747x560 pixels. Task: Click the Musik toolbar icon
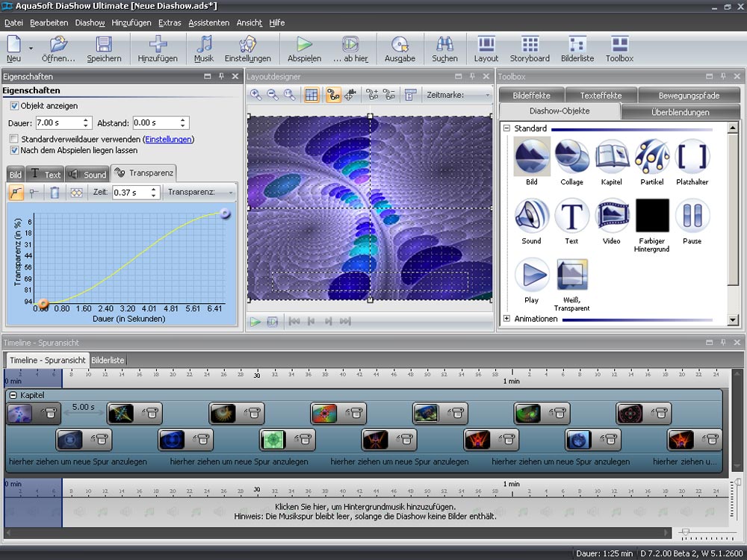click(204, 49)
